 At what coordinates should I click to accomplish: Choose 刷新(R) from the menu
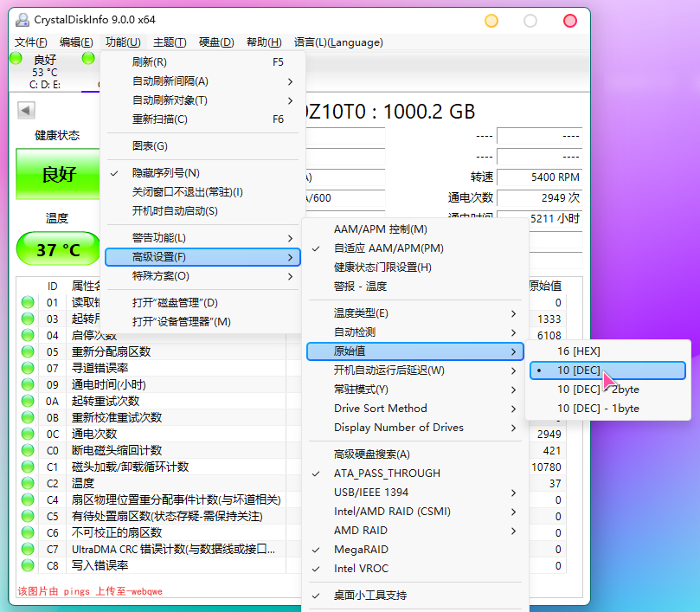pos(202,62)
